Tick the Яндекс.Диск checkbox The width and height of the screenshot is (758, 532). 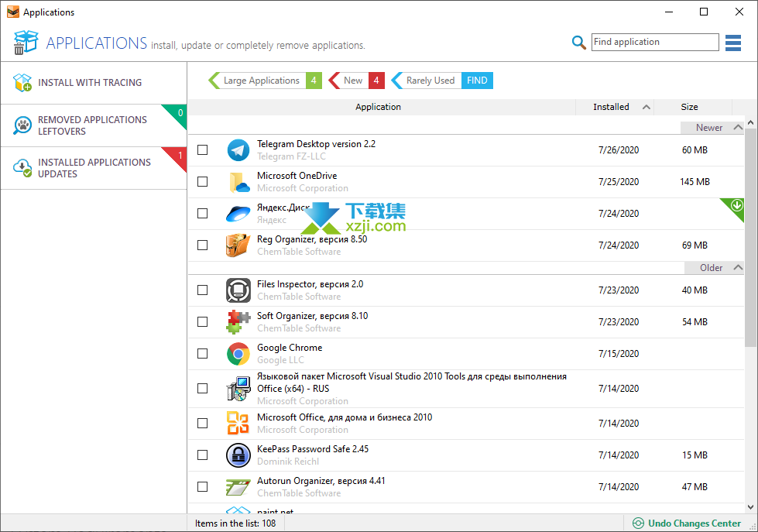[x=203, y=213]
